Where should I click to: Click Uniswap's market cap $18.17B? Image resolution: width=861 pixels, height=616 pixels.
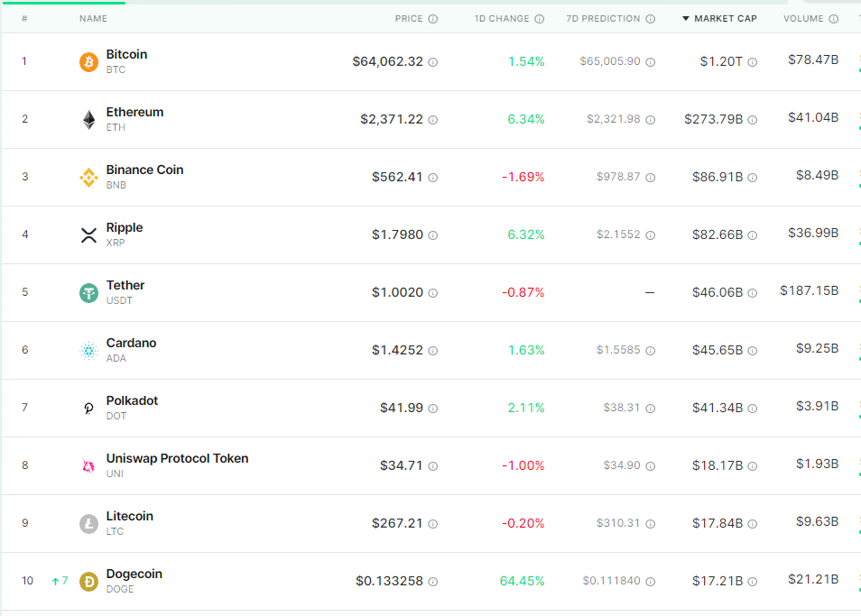point(717,465)
